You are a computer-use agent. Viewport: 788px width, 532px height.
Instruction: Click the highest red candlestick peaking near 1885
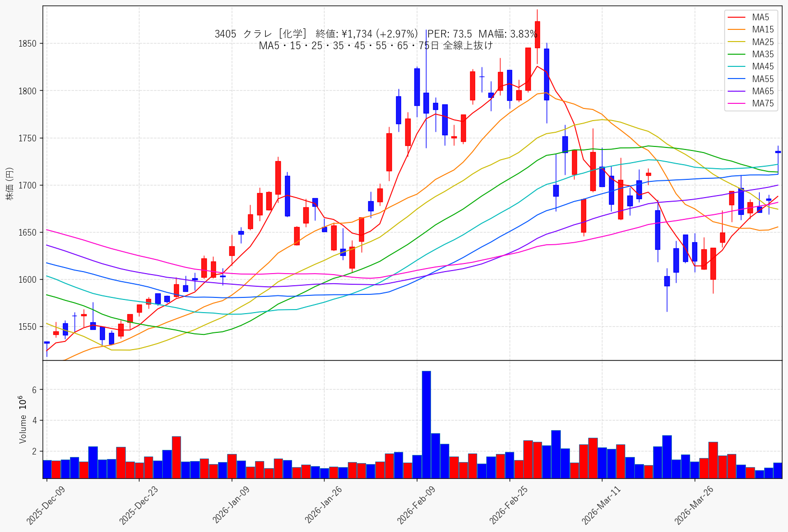pos(538,34)
